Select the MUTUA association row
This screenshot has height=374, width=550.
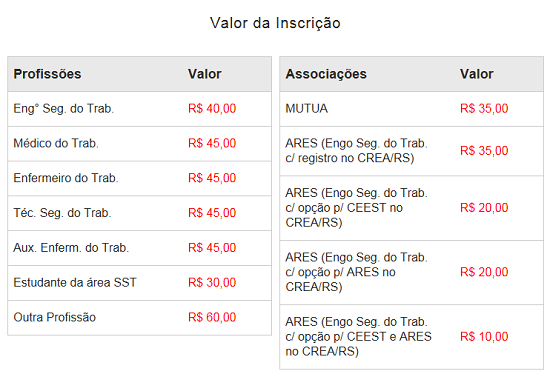pos(411,109)
